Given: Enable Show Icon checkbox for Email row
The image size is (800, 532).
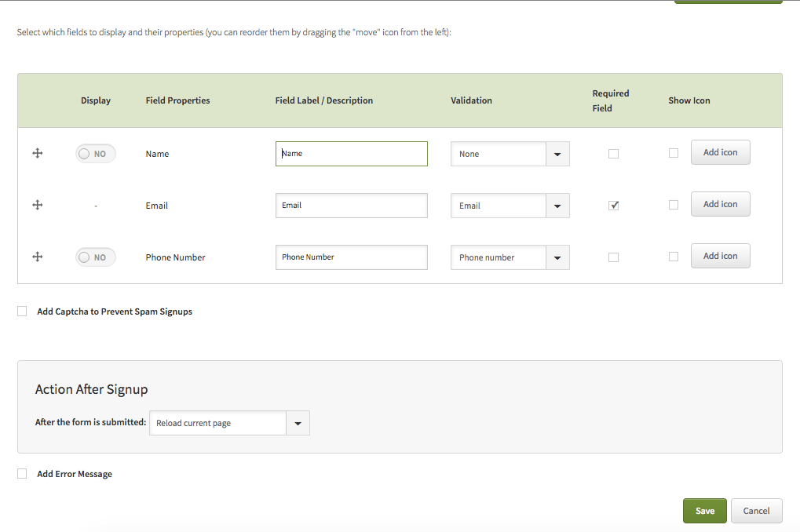Looking at the screenshot, I should (674, 205).
